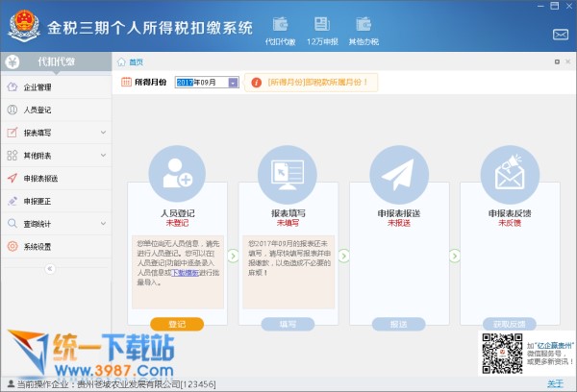The width and height of the screenshot is (577, 392).
Task: Open the 其他办税 toolbar icon
Action: click(x=364, y=29)
